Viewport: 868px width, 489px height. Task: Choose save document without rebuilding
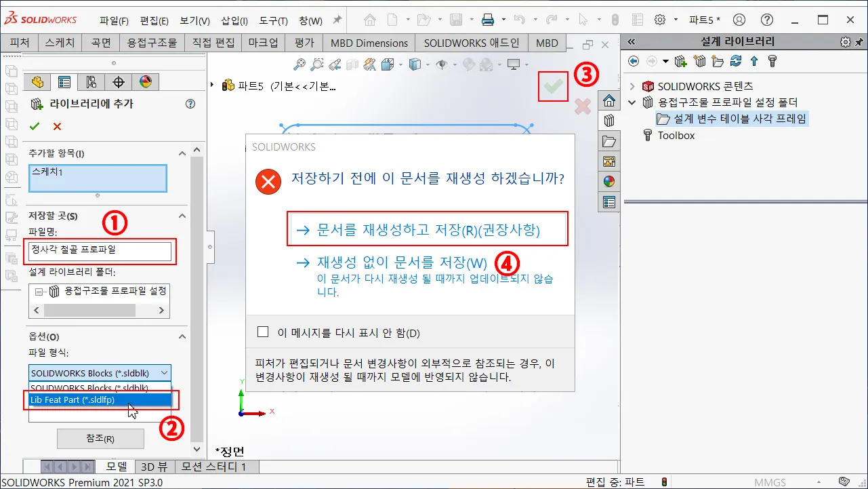(x=402, y=262)
